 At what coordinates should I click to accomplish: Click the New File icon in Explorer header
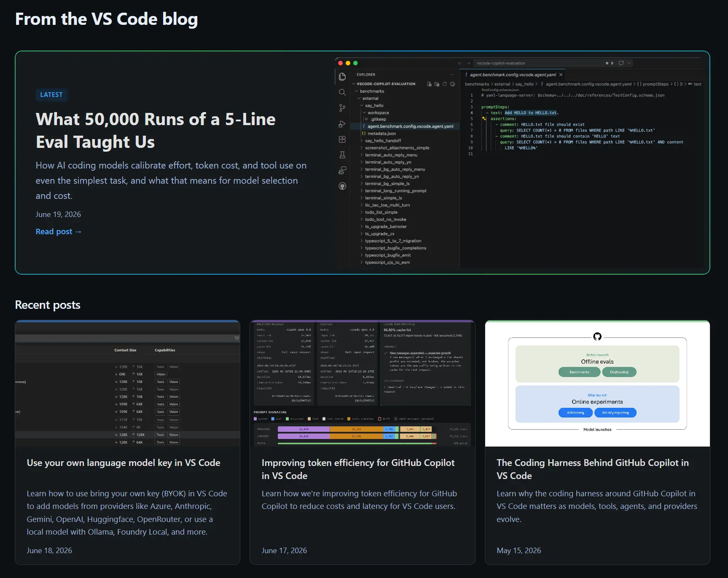pyautogui.click(x=429, y=84)
